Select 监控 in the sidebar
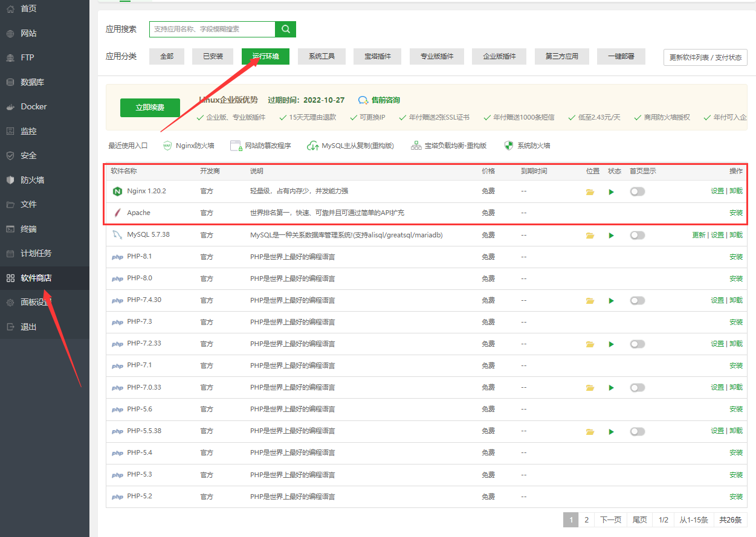756x537 pixels. pyautogui.click(x=28, y=131)
